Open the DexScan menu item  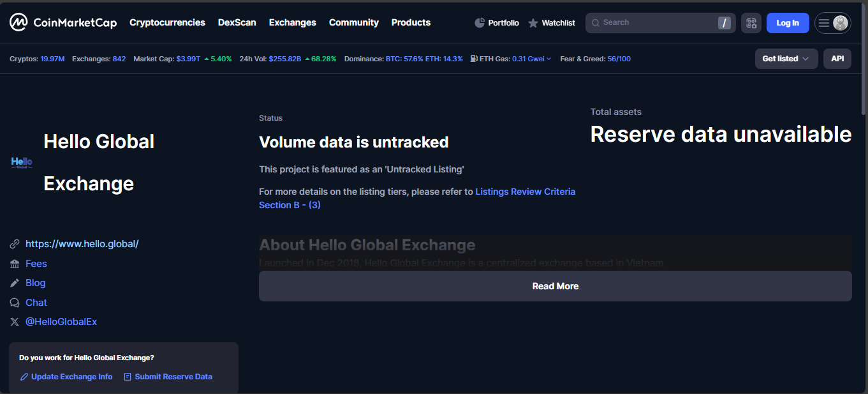point(237,22)
